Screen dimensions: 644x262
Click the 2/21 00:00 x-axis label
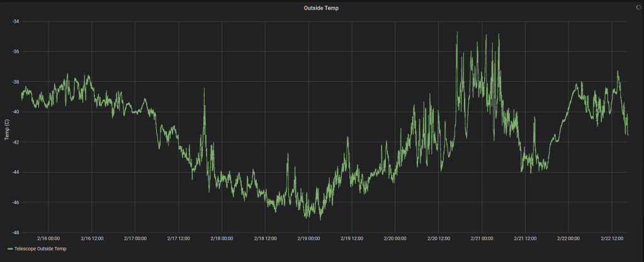pyautogui.click(x=482, y=239)
